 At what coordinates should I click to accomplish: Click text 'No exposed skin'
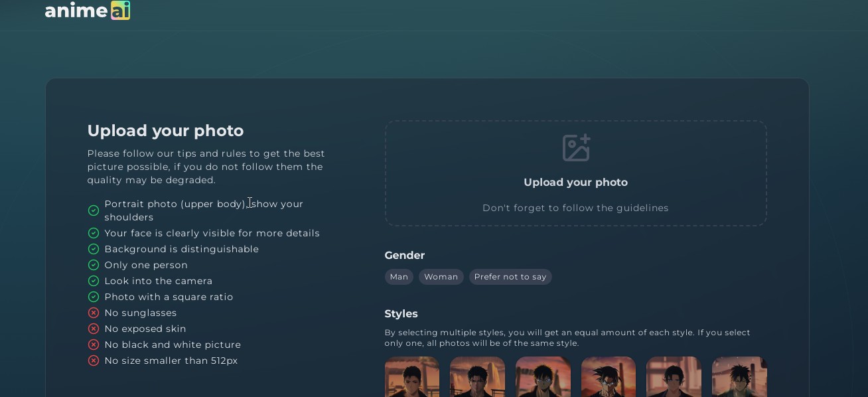tap(145, 329)
